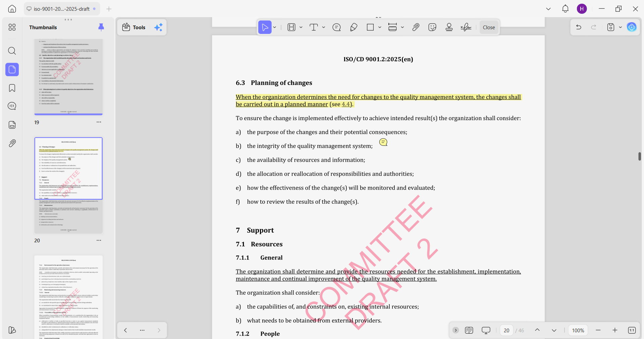The height and width of the screenshot is (339, 644).
Task: Redo the last action
Action: (594, 27)
